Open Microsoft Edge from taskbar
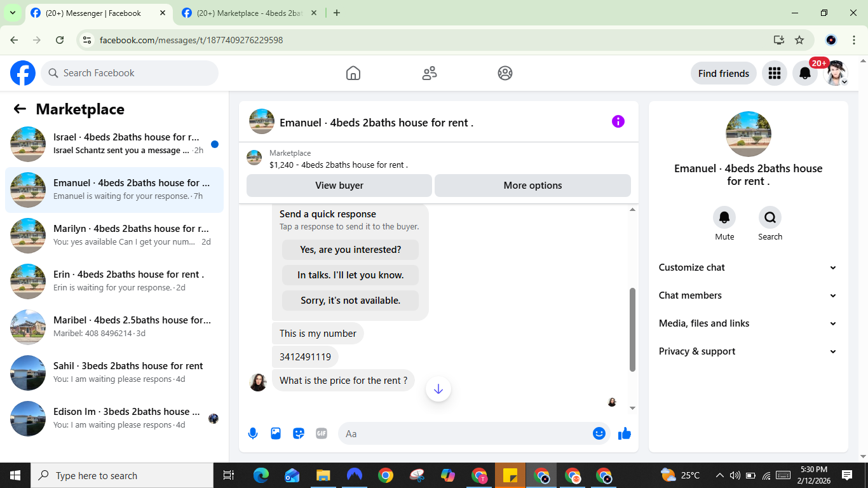 (261, 475)
